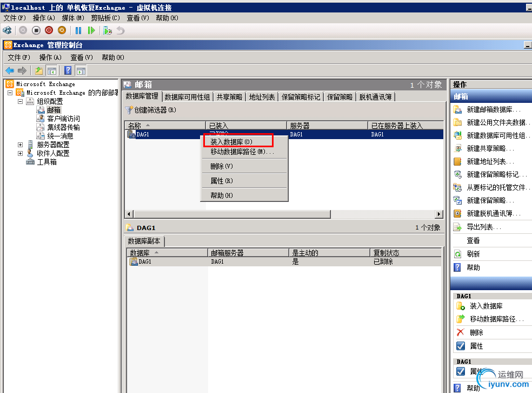Open the 剪贴板(C) menu

point(105,18)
